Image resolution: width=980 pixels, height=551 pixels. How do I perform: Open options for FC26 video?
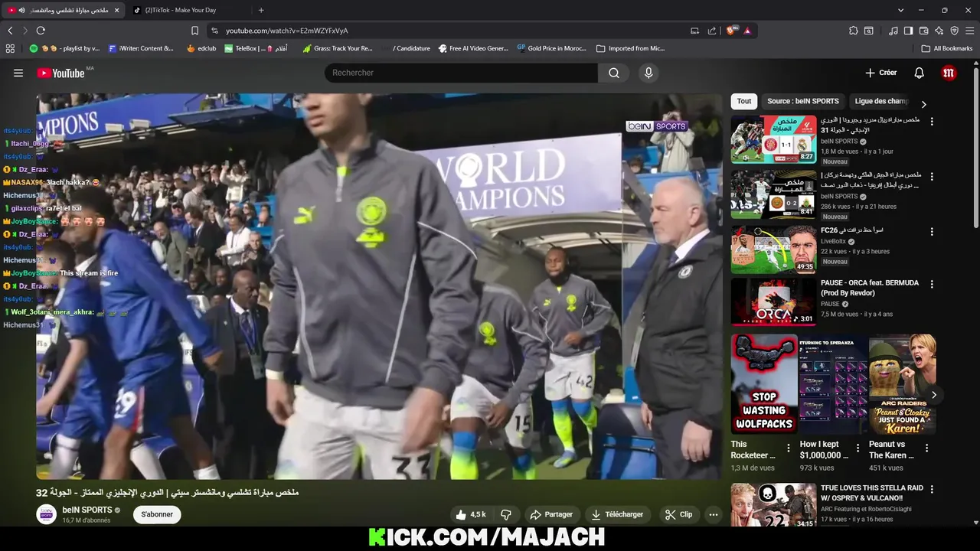932,231
